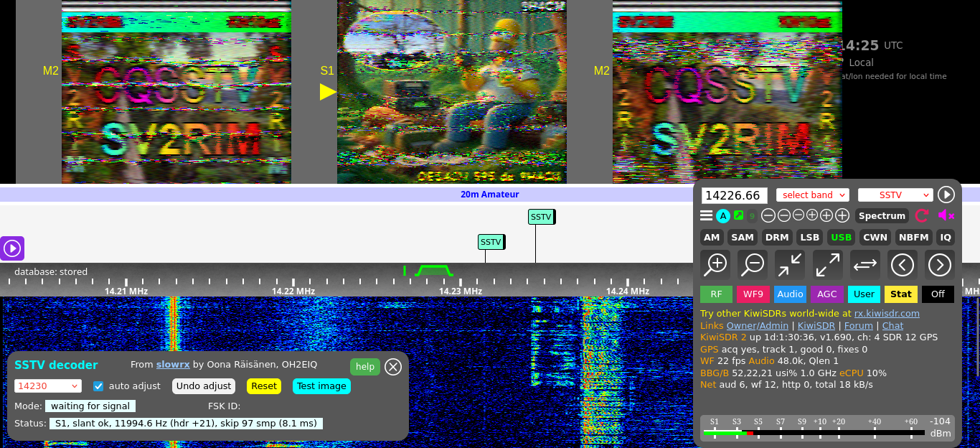Select SAM demodulation mode
The height and width of the screenshot is (448, 980).
pyautogui.click(x=743, y=237)
